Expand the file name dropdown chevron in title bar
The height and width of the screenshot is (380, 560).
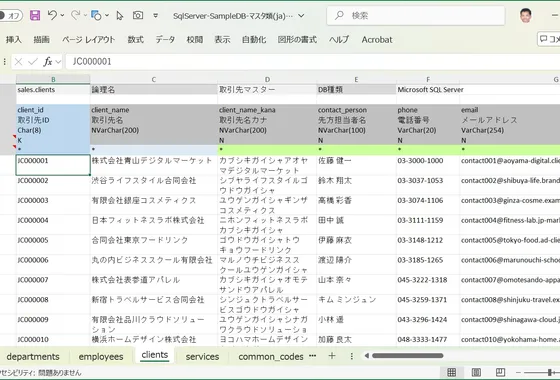point(301,16)
